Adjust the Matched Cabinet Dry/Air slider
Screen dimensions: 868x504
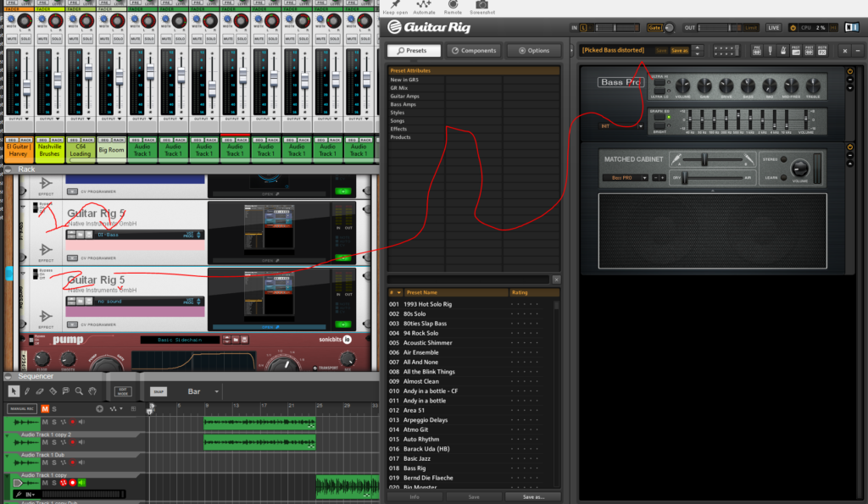pyautogui.click(x=685, y=178)
